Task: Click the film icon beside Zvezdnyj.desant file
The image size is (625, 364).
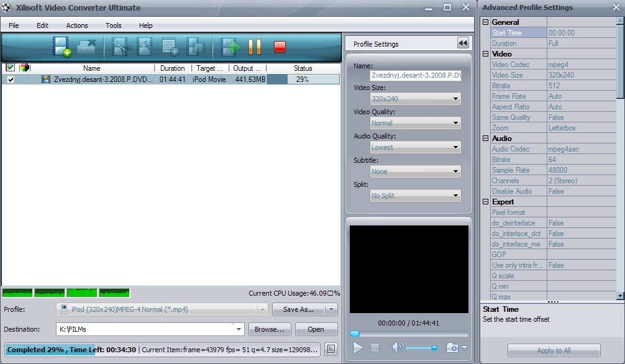Action: pyautogui.click(x=46, y=80)
